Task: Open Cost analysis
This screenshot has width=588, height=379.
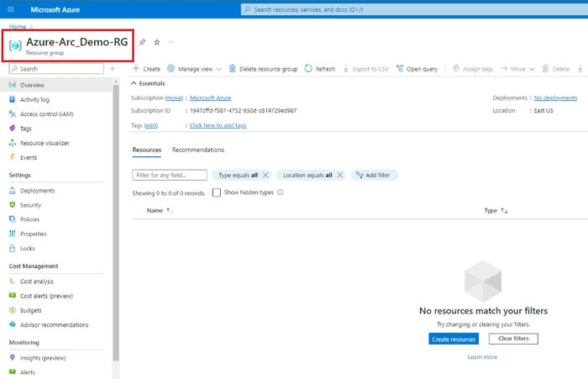Action: pos(37,282)
